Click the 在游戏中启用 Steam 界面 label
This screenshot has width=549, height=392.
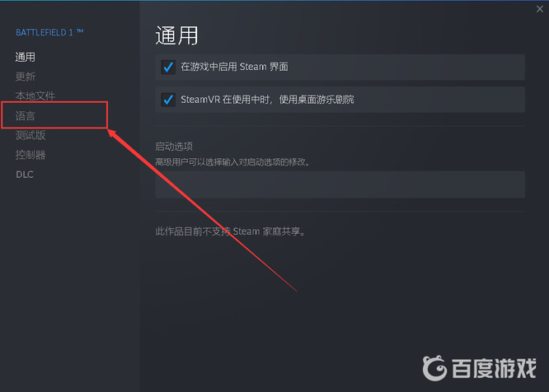pos(235,67)
